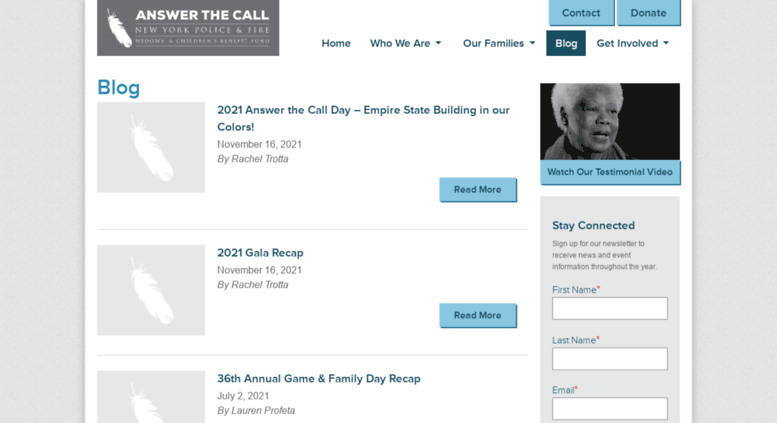Expand the Who We Are dropdown
Screen dimensions: 777x423
pyautogui.click(x=405, y=43)
